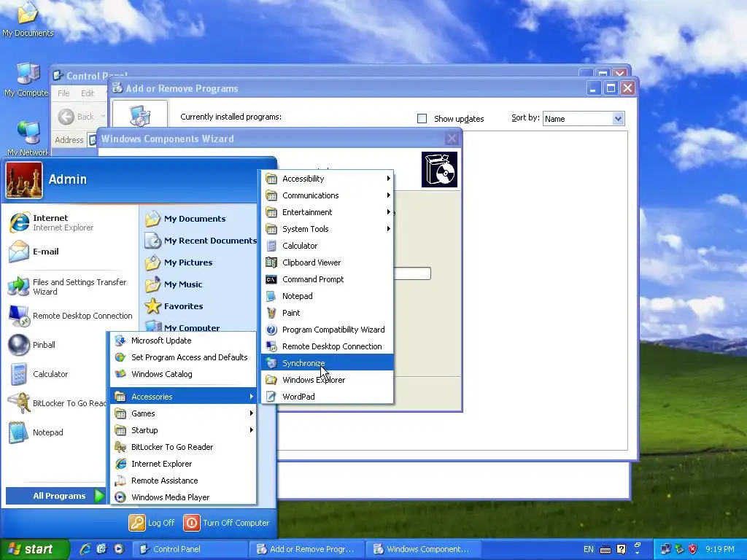This screenshot has width=747, height=560.
Task: Switch to Control Panel taskbar button
Action: [190, 549]
